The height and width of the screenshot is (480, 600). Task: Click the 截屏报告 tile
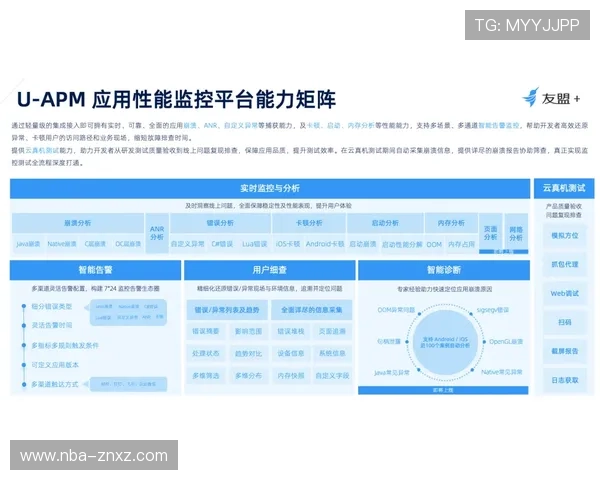click(565, 351)
